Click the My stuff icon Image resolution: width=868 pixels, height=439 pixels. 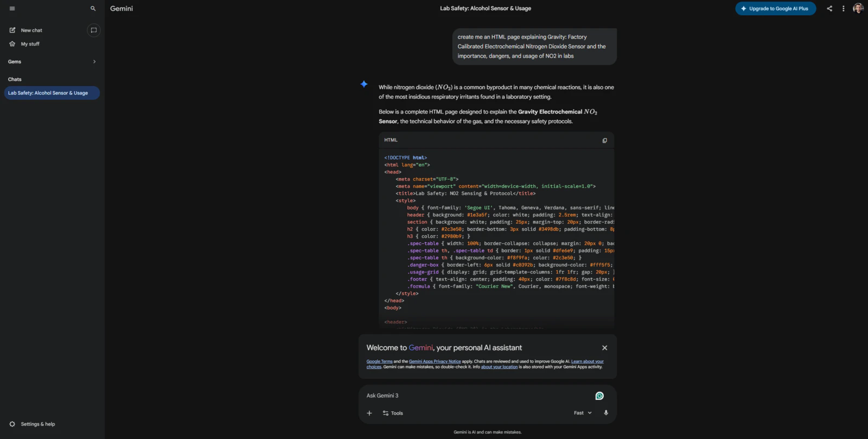coord(12,44)
